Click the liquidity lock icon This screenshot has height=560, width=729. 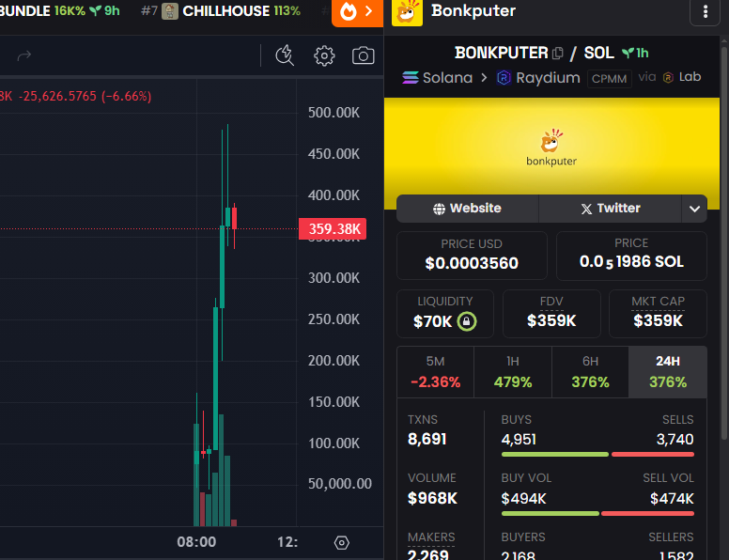(467, 321)
